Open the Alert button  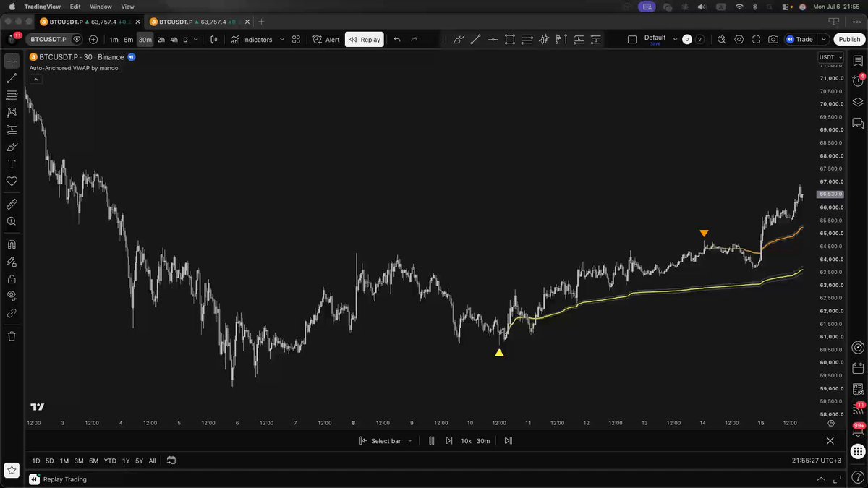pyautogui.click(x=326, y=40)
